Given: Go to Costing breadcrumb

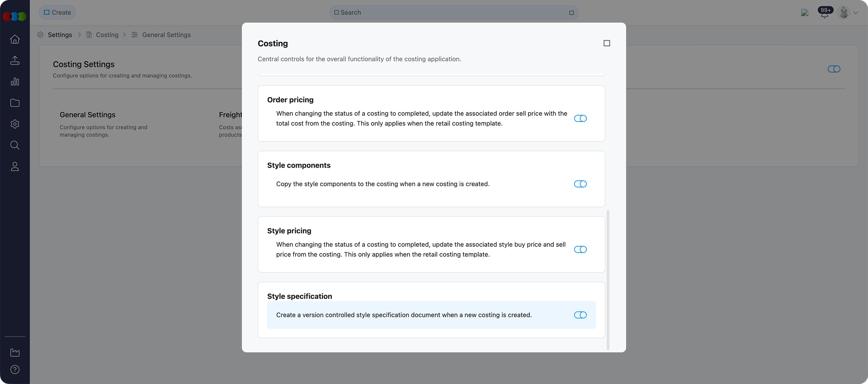Looking at the screenshot, I should (107, 35).
